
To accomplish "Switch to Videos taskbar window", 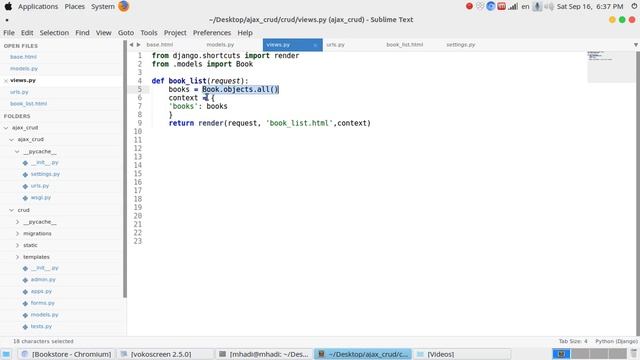I will (462, 354).
